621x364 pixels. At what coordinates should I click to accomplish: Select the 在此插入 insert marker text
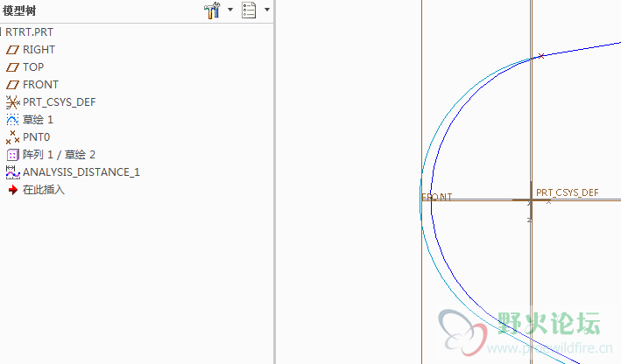44,190
